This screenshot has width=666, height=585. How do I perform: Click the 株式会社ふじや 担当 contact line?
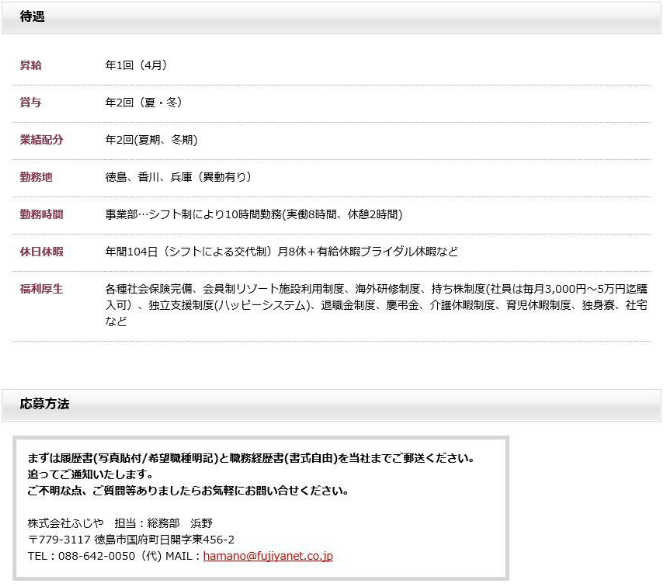(x=120, y=523)
